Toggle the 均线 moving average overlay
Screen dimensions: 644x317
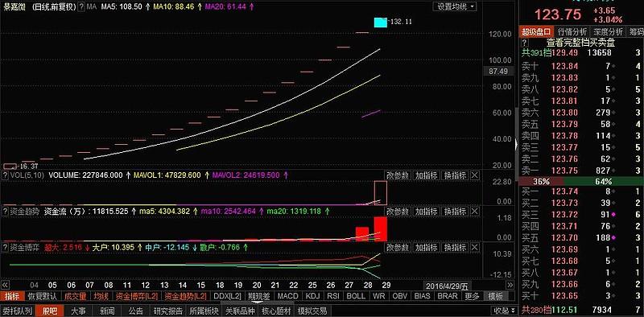click(101, 295)
